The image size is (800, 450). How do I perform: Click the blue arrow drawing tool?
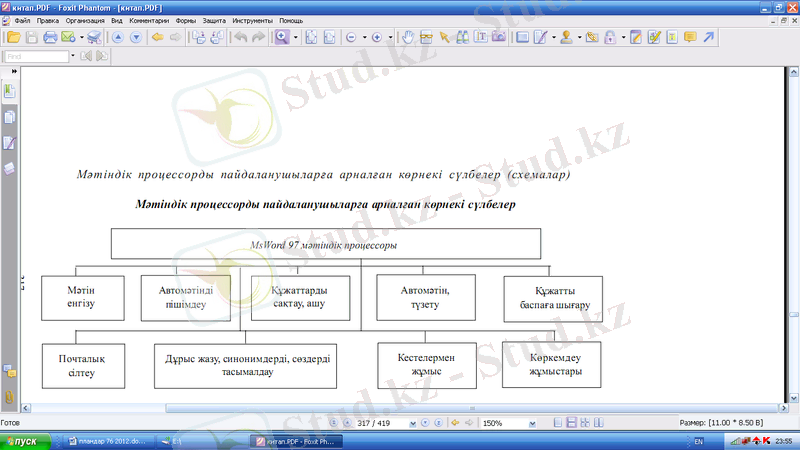click(708, 38)
